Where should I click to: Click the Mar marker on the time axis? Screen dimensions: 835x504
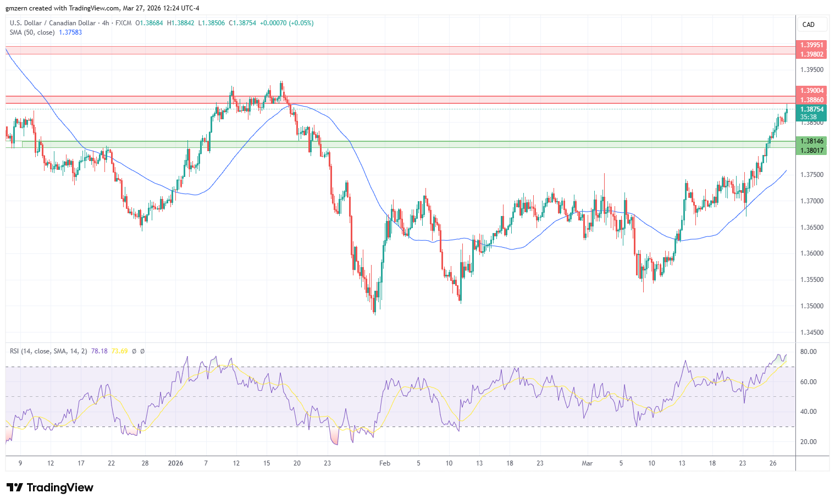click(x=587, y=463)
